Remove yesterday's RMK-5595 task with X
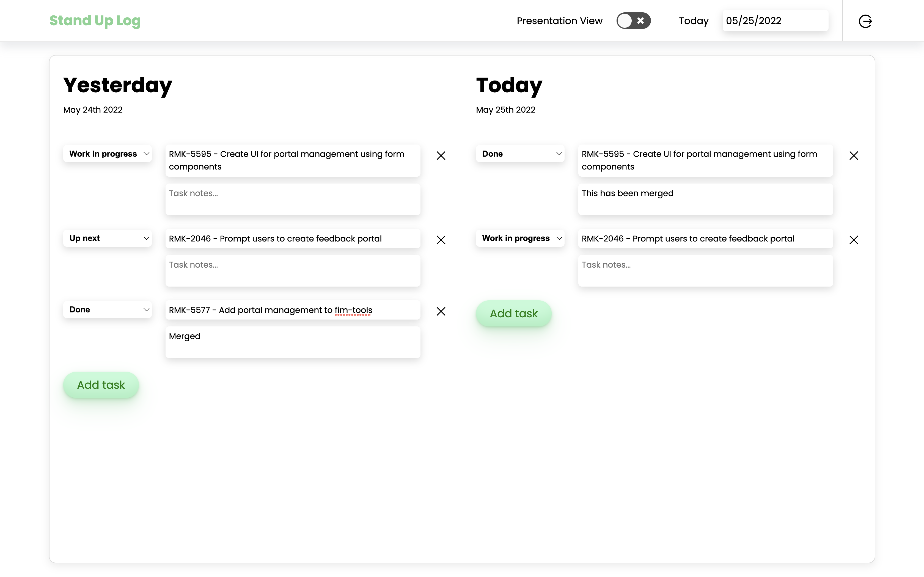 click(441, 156)
